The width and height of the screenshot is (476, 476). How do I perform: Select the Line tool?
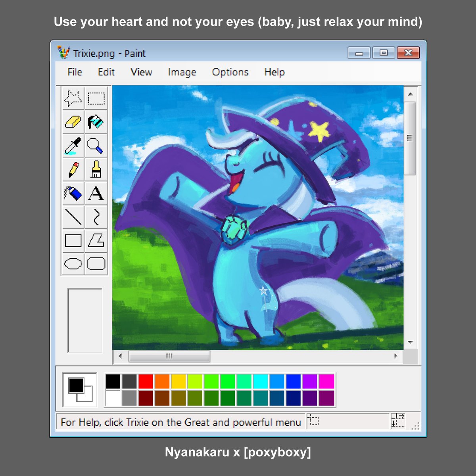tap(73, 217)
